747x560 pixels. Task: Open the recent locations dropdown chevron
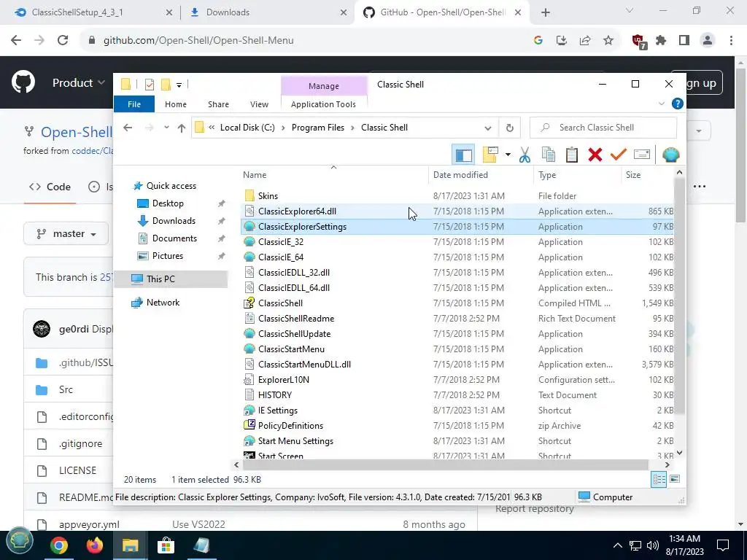tap(166, 128)
